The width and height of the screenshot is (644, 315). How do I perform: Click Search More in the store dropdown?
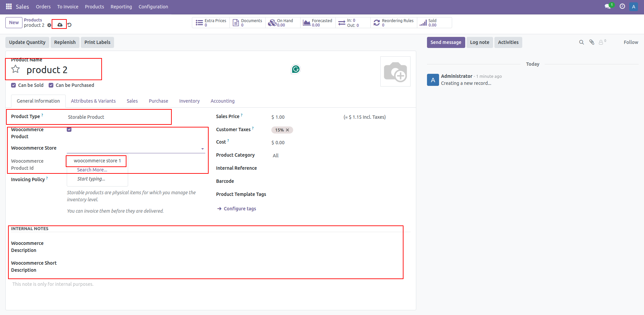coord(92,169)
